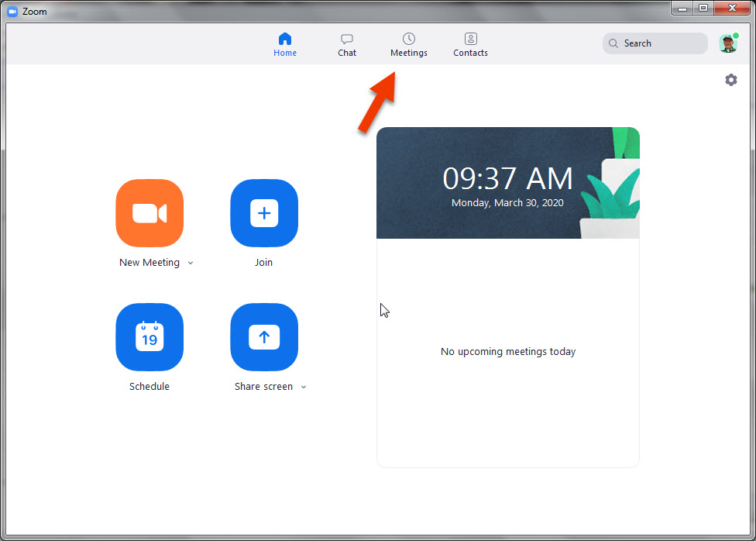Maximize the Zoom window
The height and width of the screenshot is (541, 756).
(x=703, y=9)
